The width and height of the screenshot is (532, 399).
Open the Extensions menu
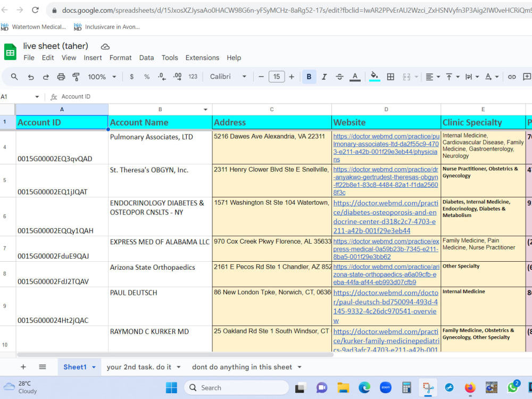click(202, 57)
